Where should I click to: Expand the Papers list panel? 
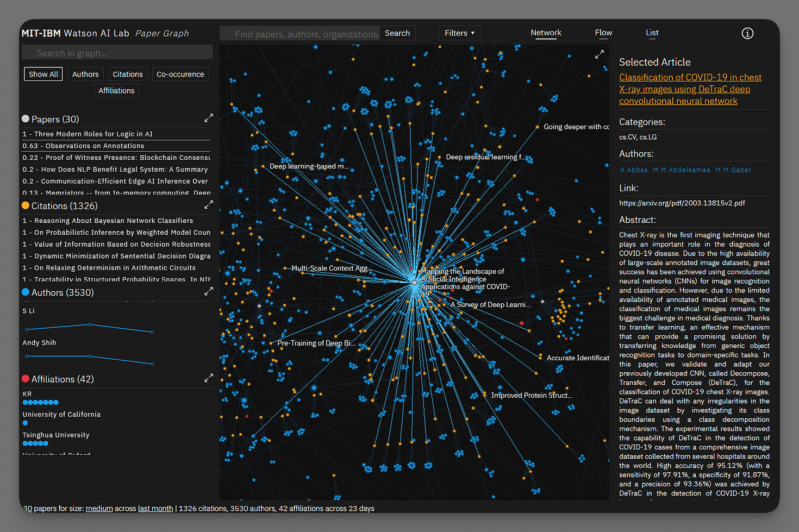click(x=208, y=118)
